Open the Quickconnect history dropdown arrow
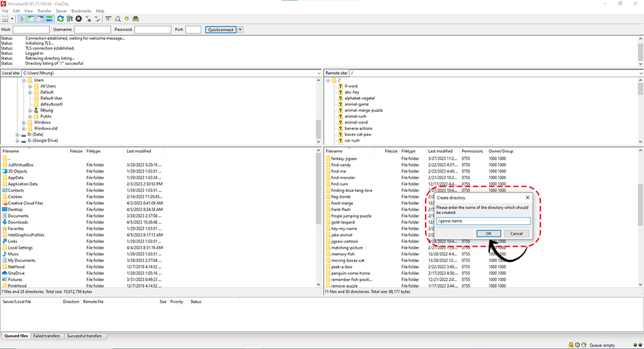Screen dimensions: 644x349 point(240,30)
